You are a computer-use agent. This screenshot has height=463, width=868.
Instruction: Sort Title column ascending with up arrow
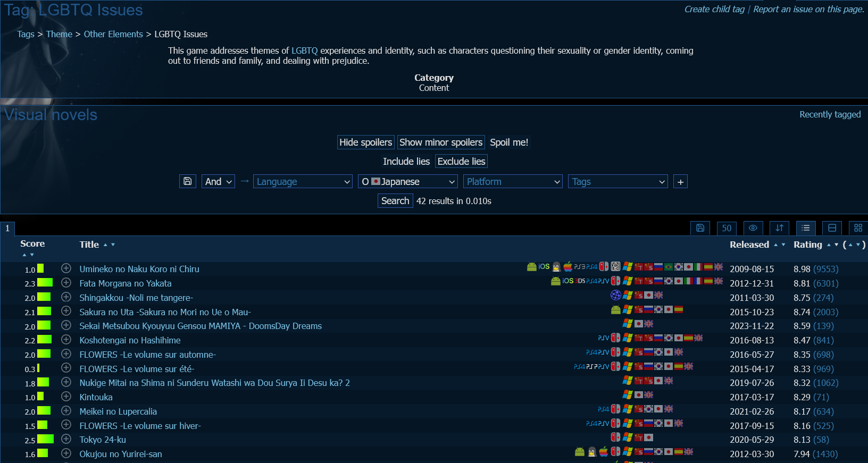point(105,245)
